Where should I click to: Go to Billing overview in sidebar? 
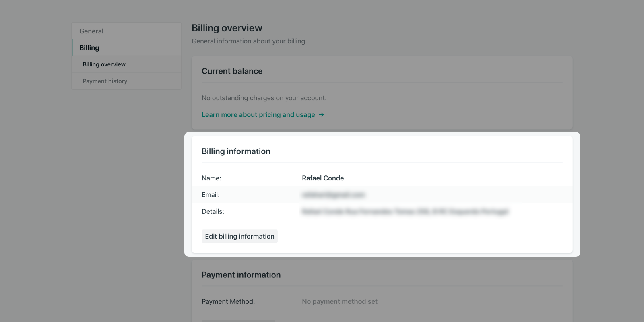104,64
